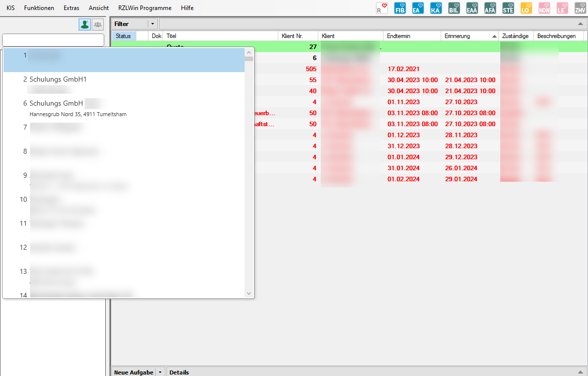The height and width of the screenshot is (376, 588).
Task: Open the FIB program icon
Action: tap(400, 9)
